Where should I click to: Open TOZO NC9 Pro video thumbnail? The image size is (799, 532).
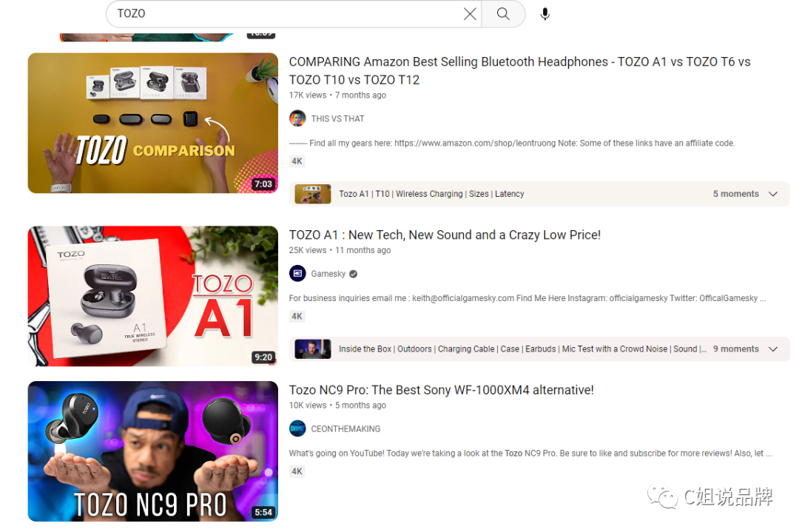[153, 451]
